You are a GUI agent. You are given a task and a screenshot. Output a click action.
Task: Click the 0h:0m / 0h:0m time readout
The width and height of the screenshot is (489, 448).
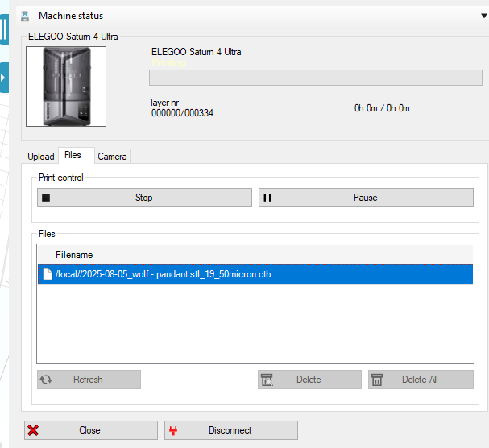(382, 108)
